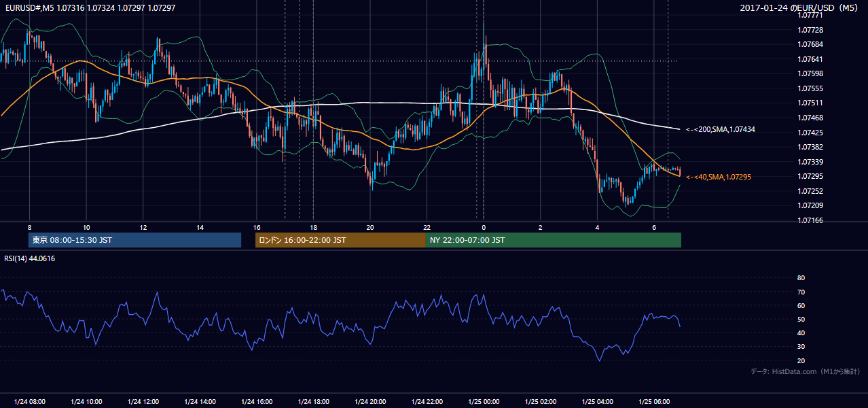Click hour marker 4 under the price chart
Viewport: 868px width, 408px height.
tap(597, 227)
